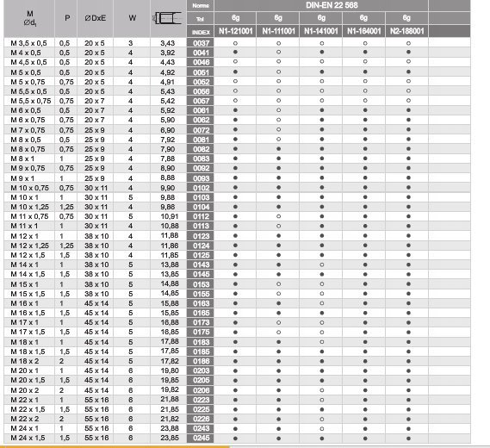Click the filled dot for index 0041 under N2-188001

point(408,52)
